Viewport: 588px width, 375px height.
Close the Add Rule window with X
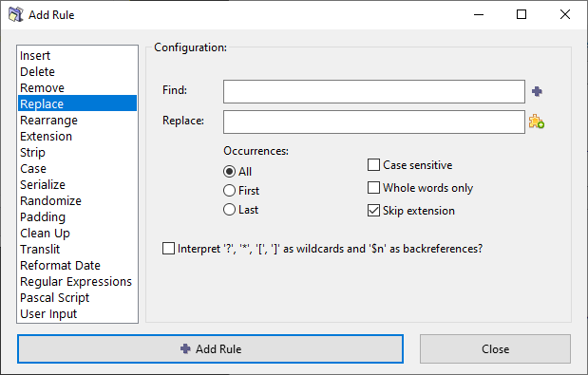[x=565, y=14]
